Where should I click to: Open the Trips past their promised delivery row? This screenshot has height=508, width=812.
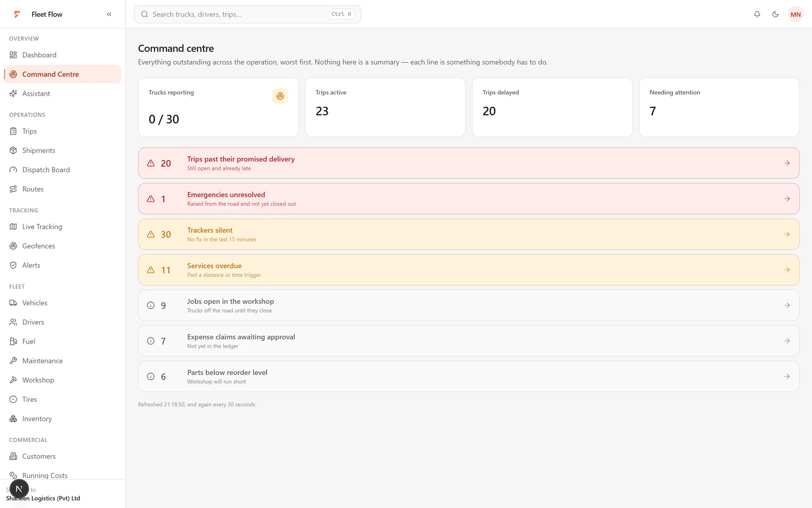coord(469,163)
